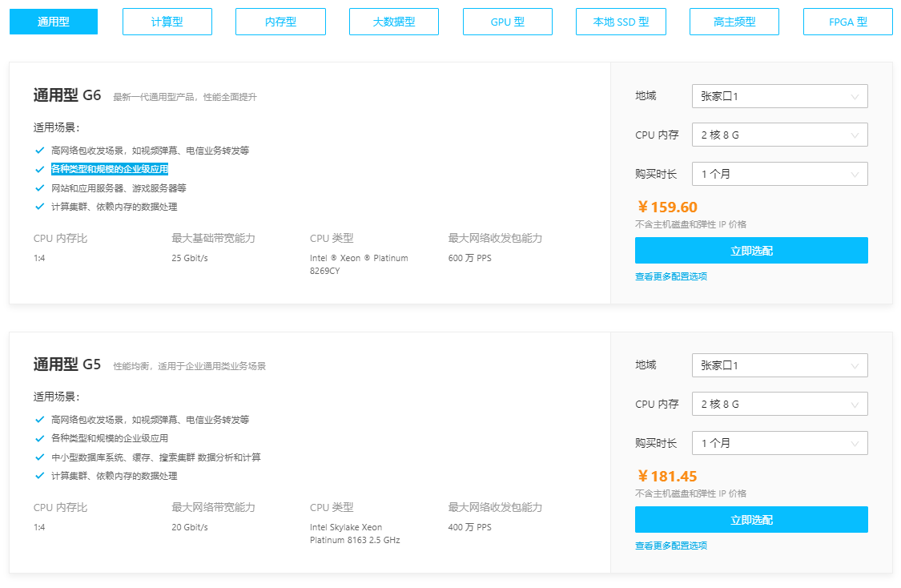Switch to the 高主频型 tab
The height and width of the screenshot is (588, 901).
(734, 22)
